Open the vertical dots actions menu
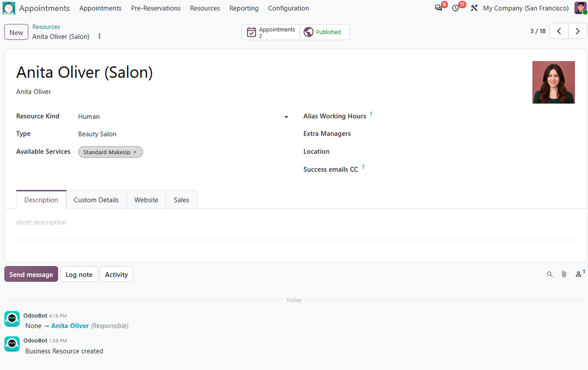The image size is (588, 370). [x=99, y=36]
